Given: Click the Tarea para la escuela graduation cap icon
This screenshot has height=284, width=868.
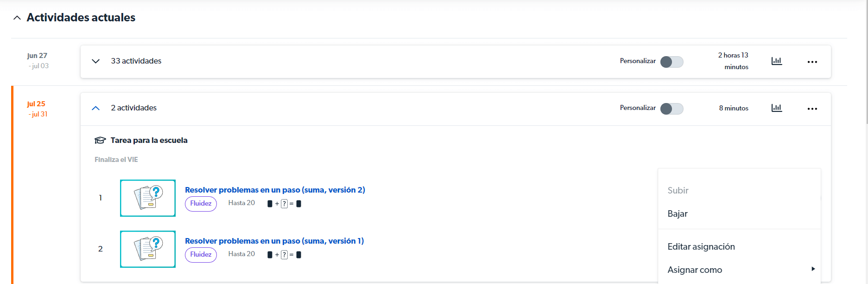Looking at the screenshot, I should (x=100, y=140).
